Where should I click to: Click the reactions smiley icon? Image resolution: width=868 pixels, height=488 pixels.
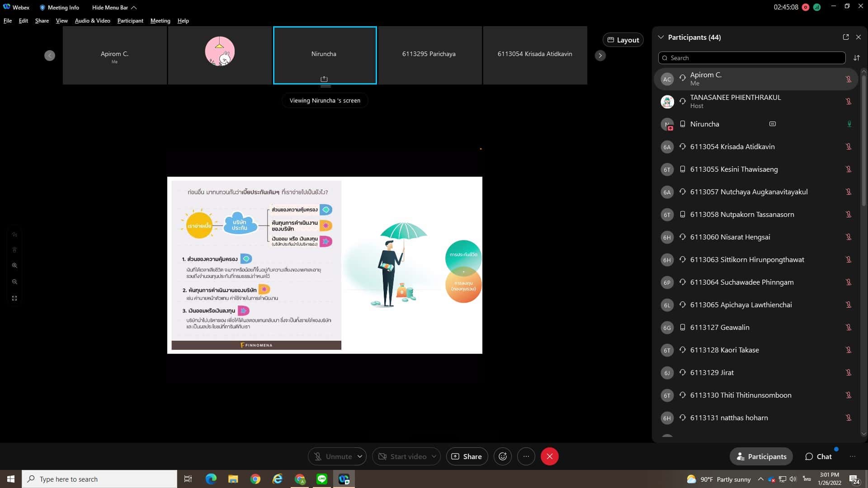(x=503, y=456)
